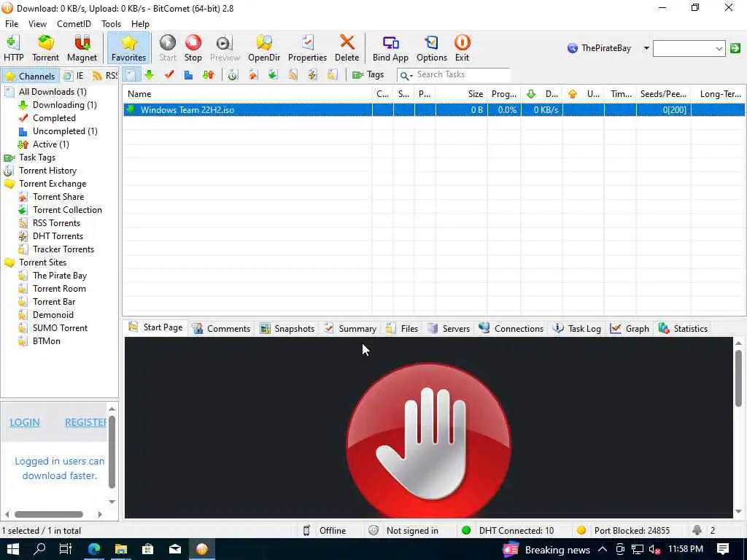Delete the selected task
Viewport: 747px width, 560px height.
point(347,48)
